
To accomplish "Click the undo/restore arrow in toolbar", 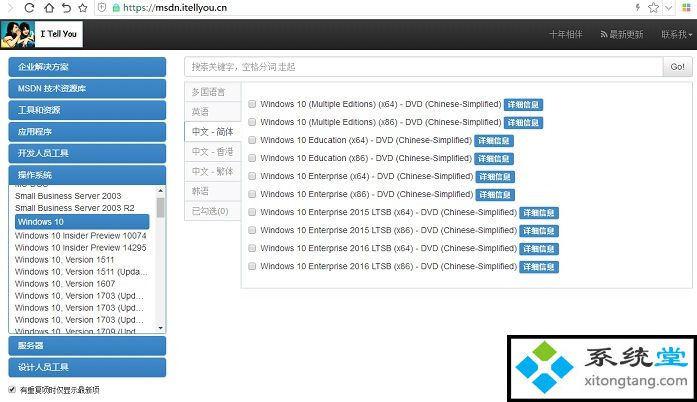I will pos(66,8).
